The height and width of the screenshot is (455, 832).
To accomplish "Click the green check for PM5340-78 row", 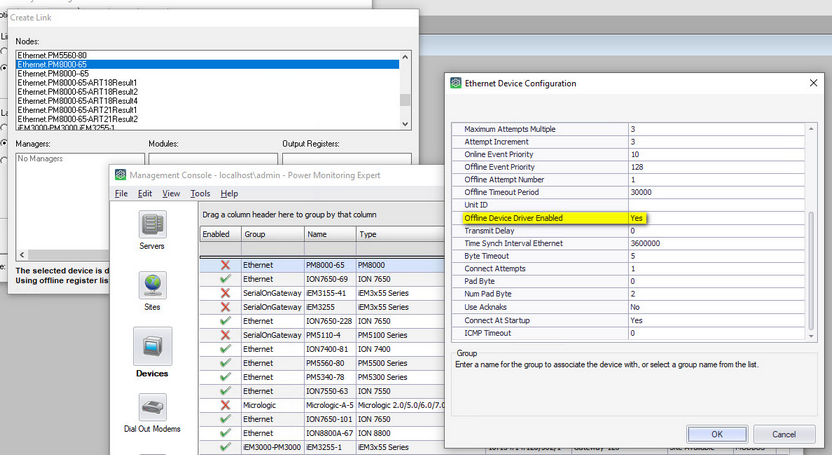I will click(226, 377).
